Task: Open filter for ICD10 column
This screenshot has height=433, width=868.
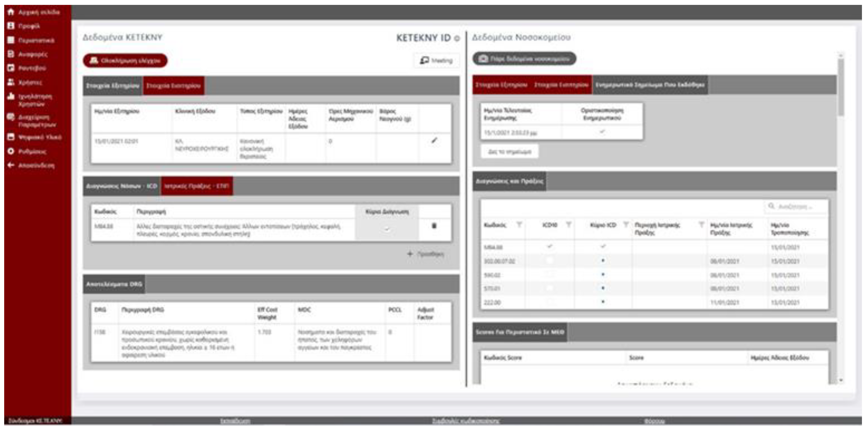Action: 568,225
